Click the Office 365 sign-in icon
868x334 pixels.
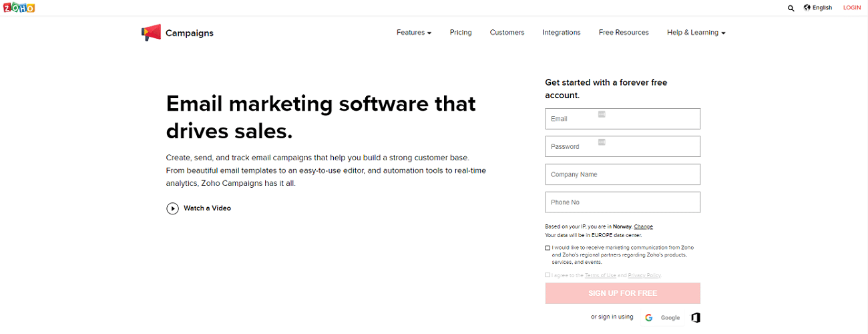(x=695, y=317)
